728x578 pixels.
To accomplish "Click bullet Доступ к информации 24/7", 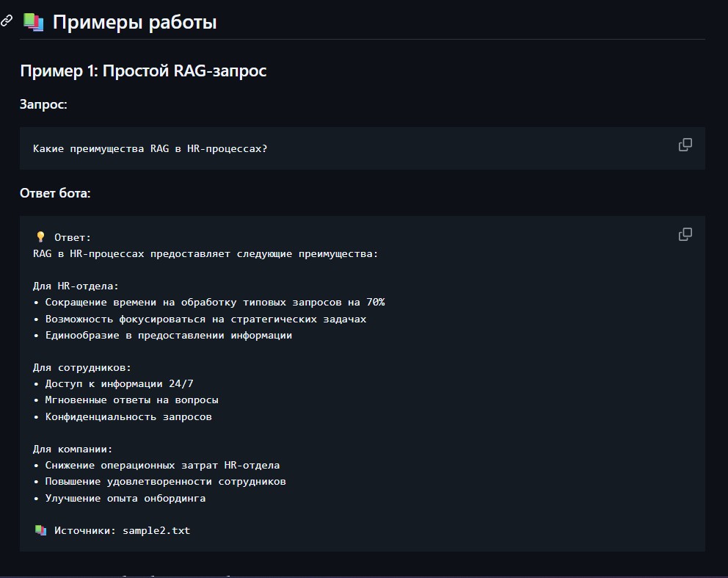I will point(113,384).
